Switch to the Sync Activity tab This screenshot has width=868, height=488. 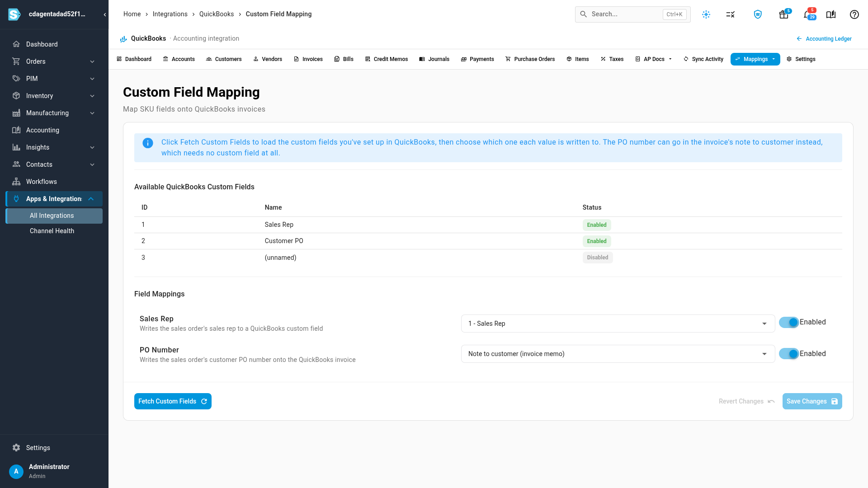point(703,59)
